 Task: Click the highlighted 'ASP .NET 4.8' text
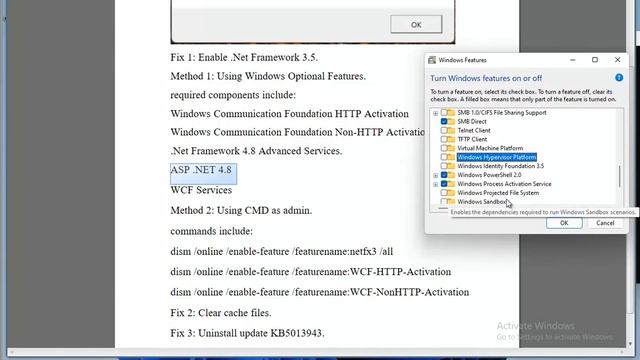201,170
